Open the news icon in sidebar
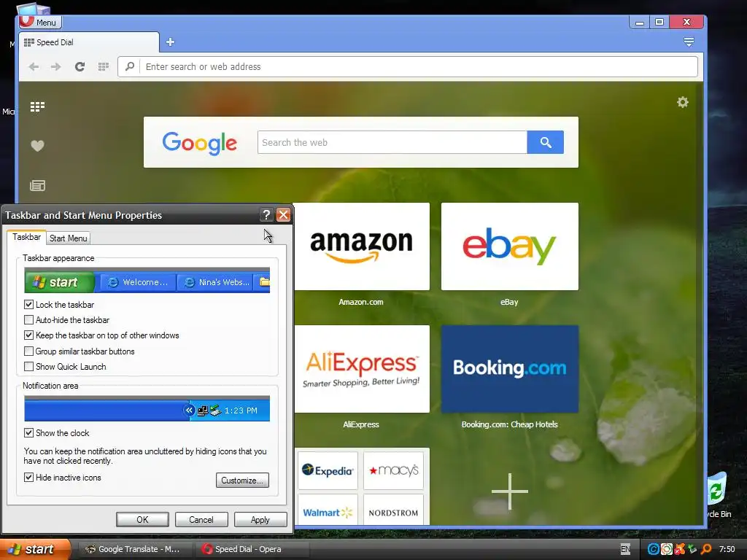Screen dimensions: 747x560 pos(37,186)
